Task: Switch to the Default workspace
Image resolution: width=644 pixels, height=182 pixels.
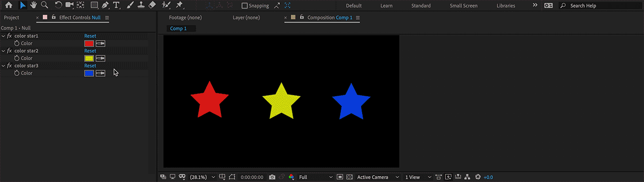Action: tap(354, 6)
